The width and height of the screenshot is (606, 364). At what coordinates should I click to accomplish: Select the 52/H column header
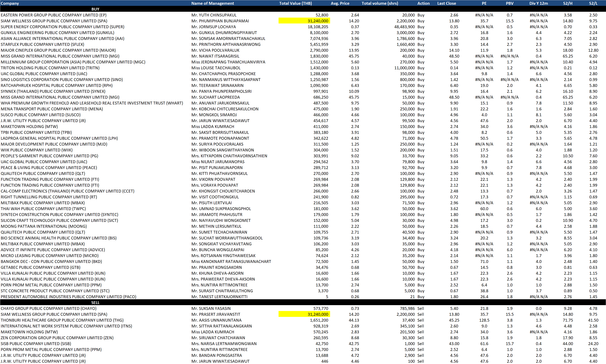pos(568,3)
